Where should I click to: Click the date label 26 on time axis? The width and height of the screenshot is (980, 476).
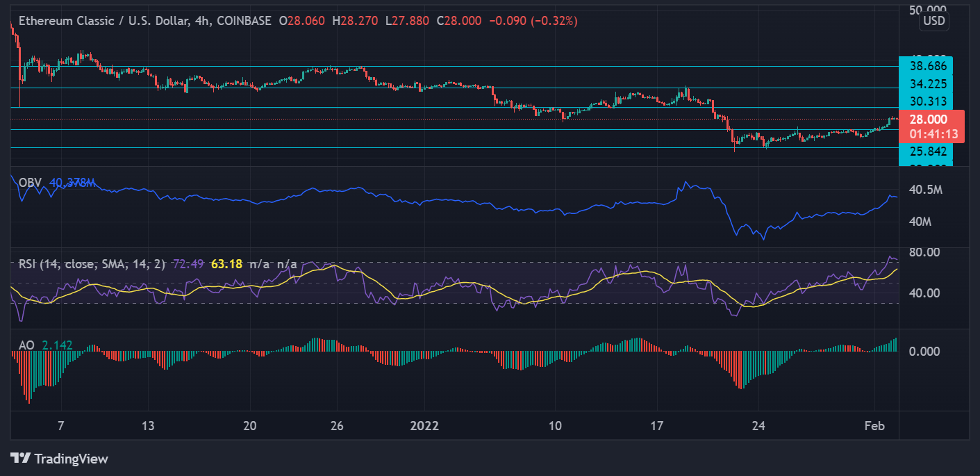pyautogui.click(x=338, y=426)
